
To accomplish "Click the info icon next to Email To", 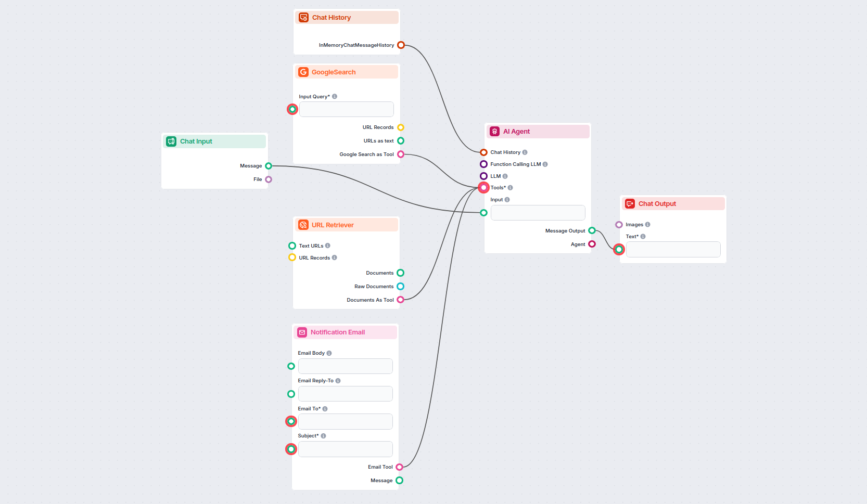I will [x=325, y=408].
